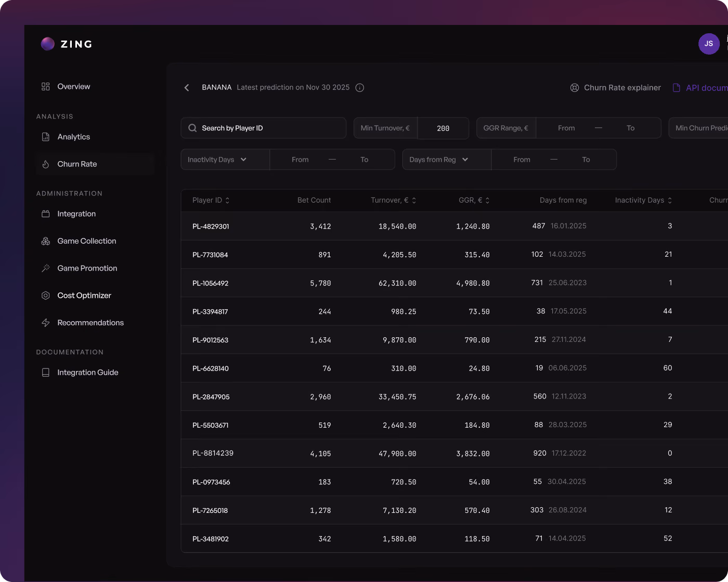728x582 pixels.
Task: Click the Inactivity Days To field
Action: pos(365,160)
